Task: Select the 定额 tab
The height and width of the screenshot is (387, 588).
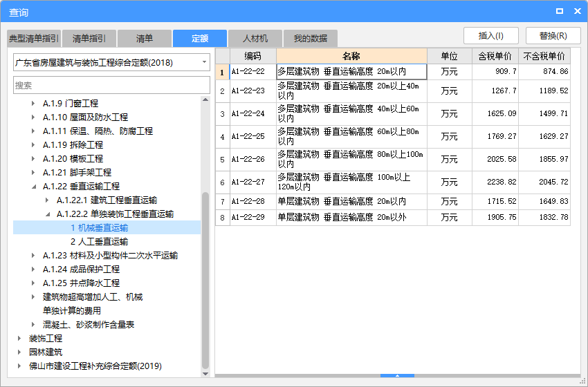Action: click(200, 38)
